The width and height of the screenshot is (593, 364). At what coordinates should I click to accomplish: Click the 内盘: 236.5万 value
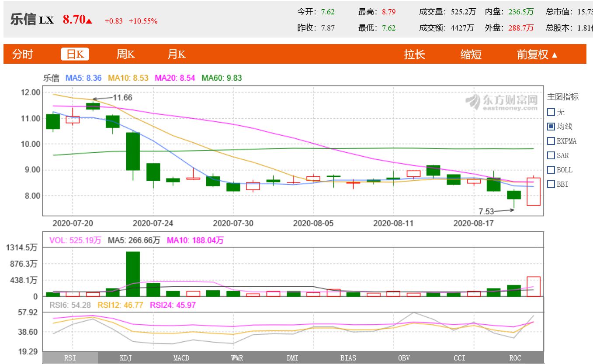510,12
